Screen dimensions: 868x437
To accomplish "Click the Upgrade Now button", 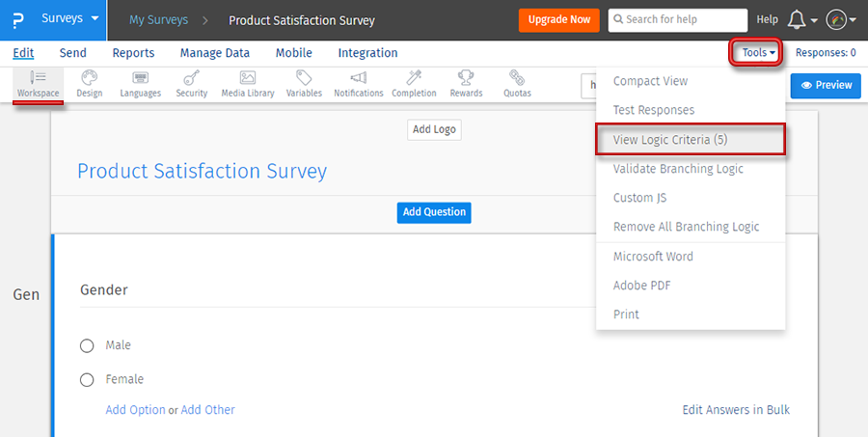I will (x=558, y=19).
